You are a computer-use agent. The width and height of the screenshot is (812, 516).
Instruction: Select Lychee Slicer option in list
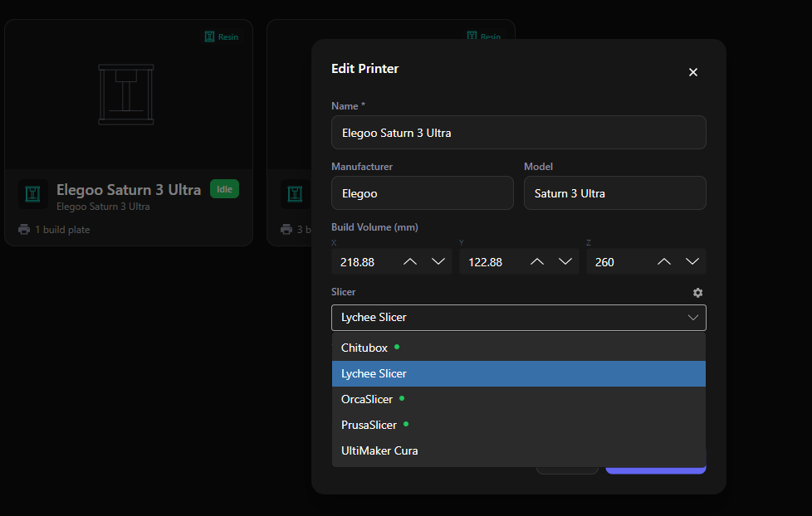click(x=518, y=373)
